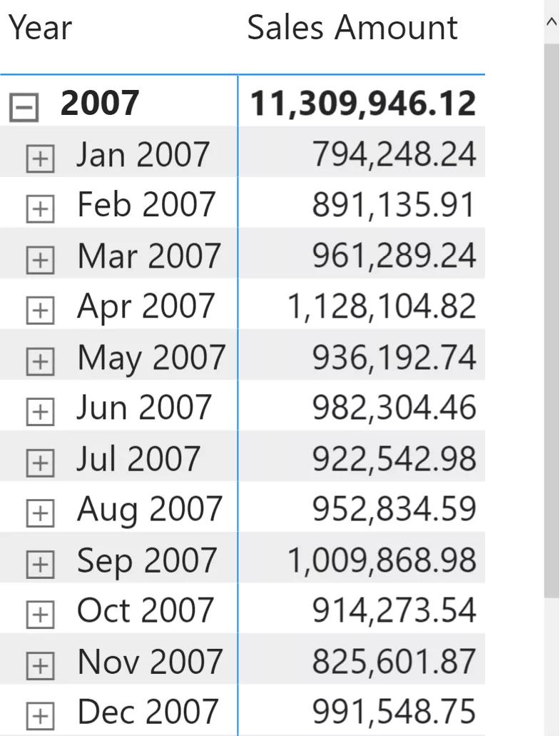Select the Sep 2007 label text
The width and height of the screenshot is (560, 736).
(x=147, y=560)
